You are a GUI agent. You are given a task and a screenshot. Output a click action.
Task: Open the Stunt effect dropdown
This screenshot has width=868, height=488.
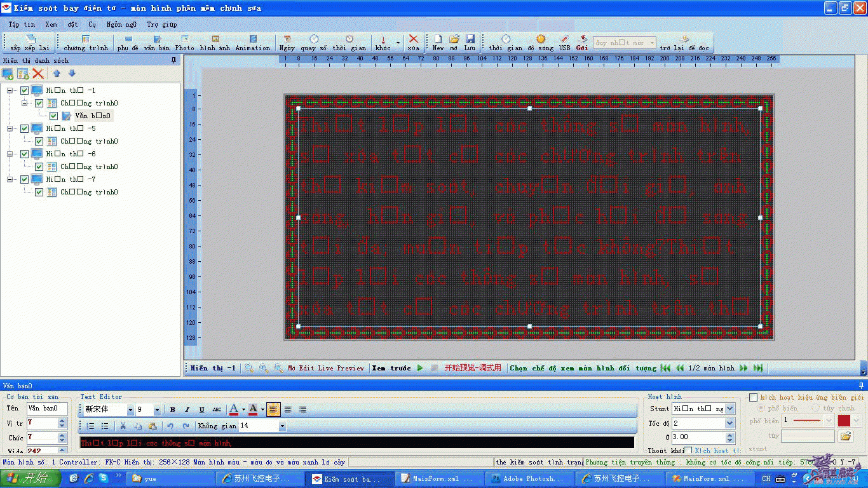(729, 409)
